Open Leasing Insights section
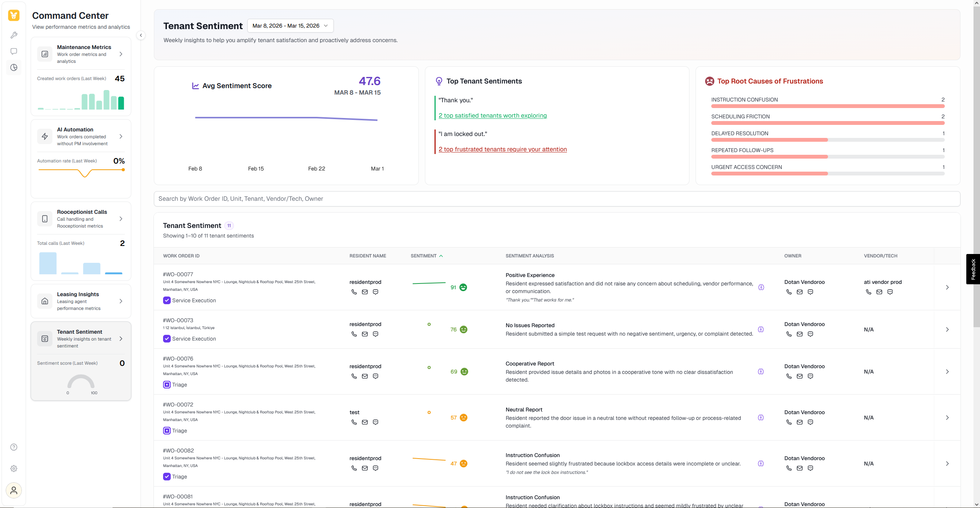Screen dimensions: 980x508 [81, 301]
